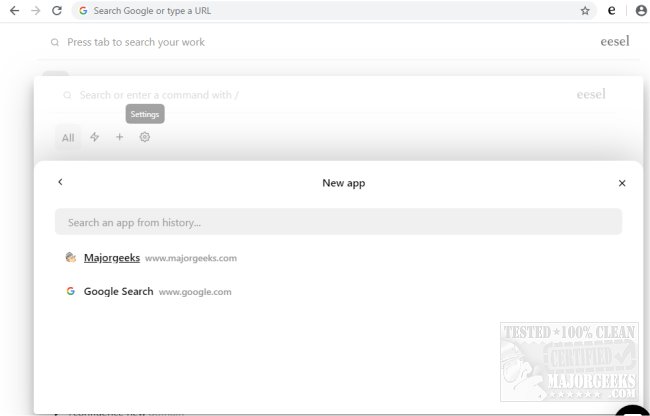The height and width of the screenshot is (416, 650).
Task: Open the chat bubble in the bottom corner
Action: coord(633,411)
